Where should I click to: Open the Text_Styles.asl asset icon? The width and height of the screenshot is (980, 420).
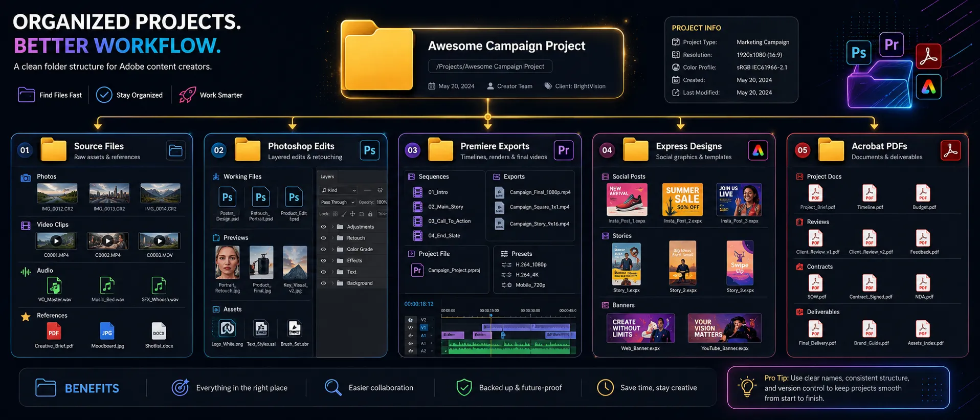[x=261, y=328]
